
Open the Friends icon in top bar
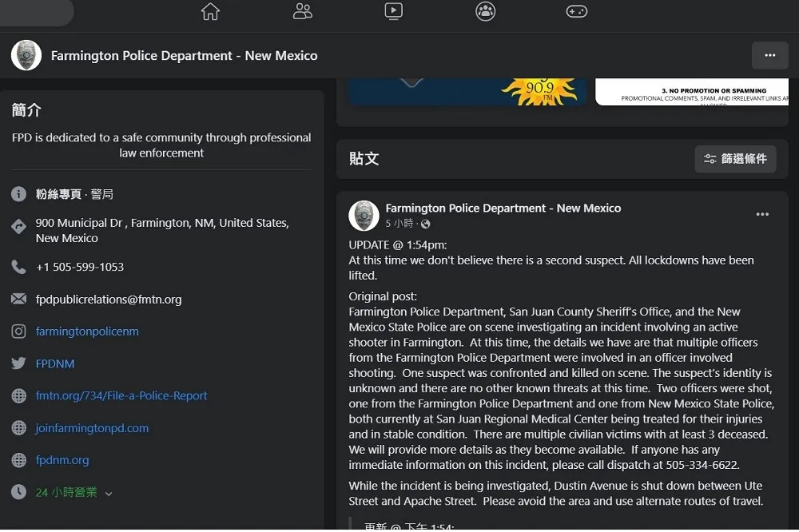[x=302, y=11]
